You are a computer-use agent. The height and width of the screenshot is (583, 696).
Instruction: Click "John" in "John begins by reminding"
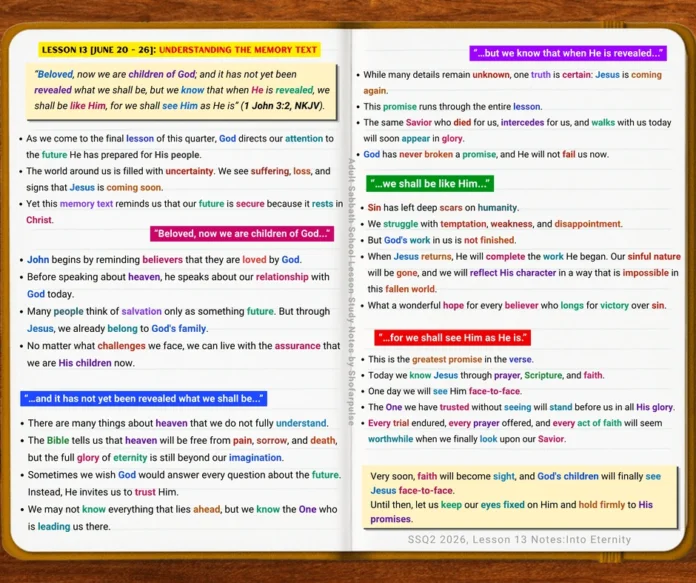(38, 260)
